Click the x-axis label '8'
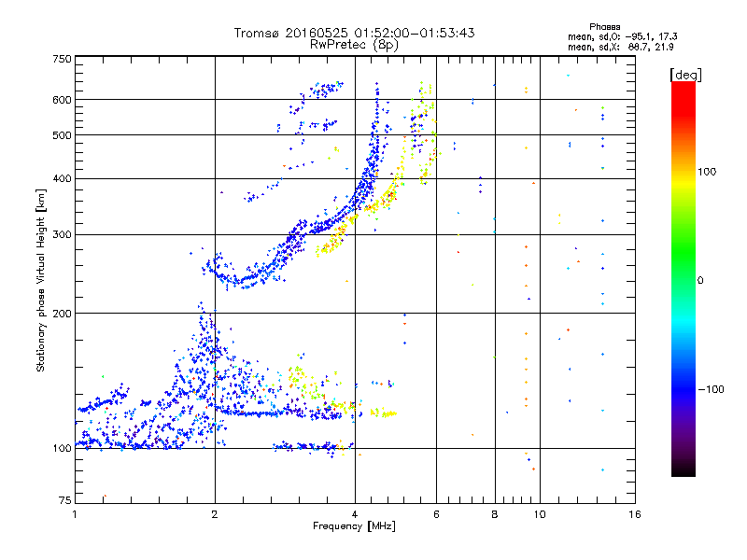 click(495, 514)
